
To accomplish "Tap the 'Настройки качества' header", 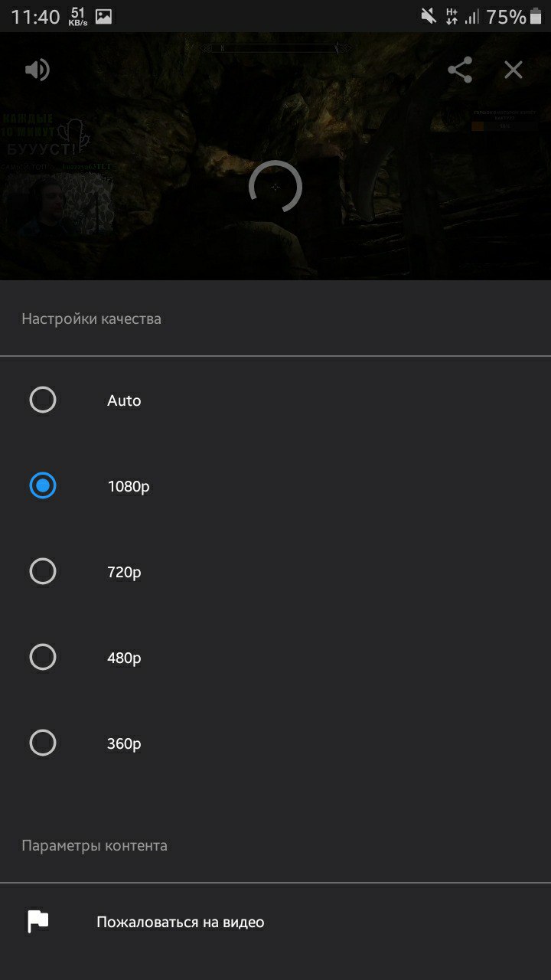I will pyautogui.click(x=91, y=318).
